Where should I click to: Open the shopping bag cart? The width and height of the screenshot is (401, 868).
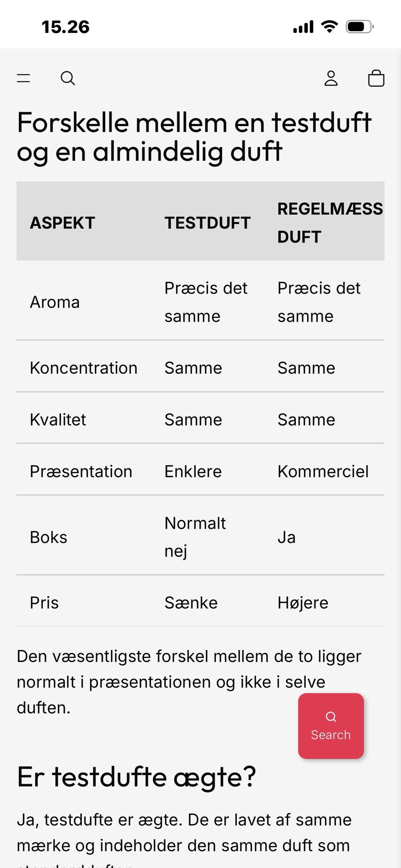point(376,78)
